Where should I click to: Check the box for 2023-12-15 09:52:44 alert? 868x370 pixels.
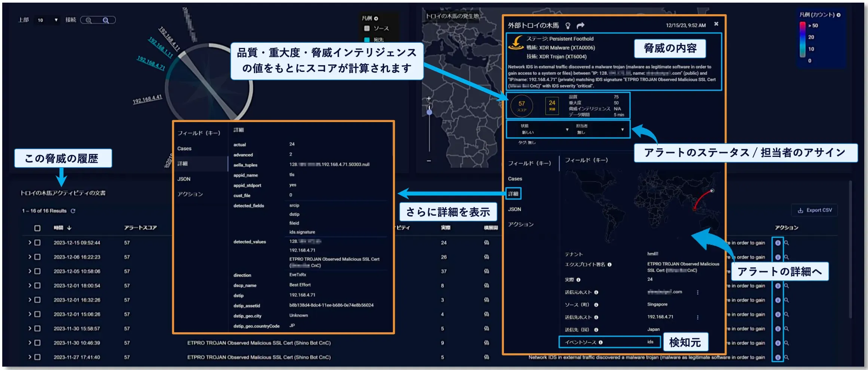(37, 243)
